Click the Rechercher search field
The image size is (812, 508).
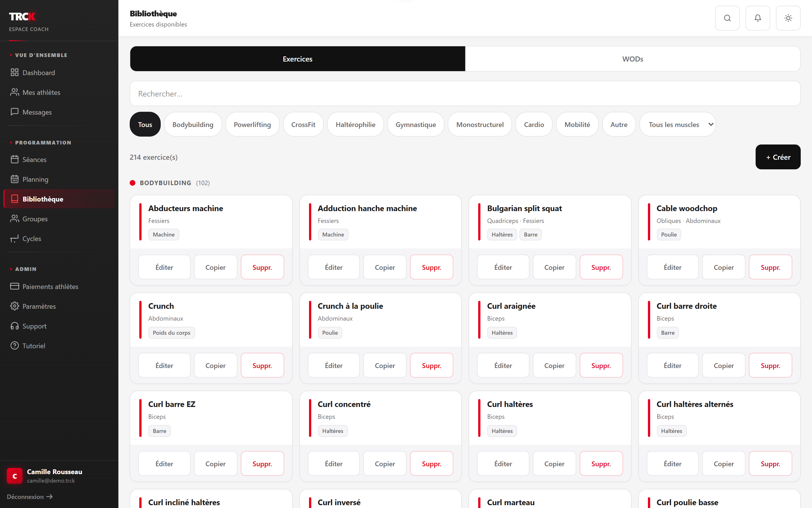[x=465, y=93]
